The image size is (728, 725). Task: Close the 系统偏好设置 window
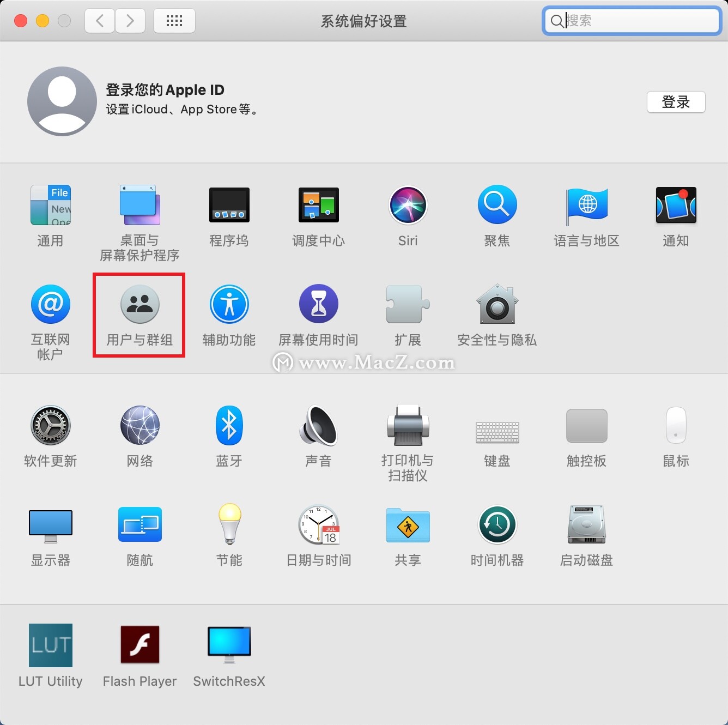coord(21,21)
